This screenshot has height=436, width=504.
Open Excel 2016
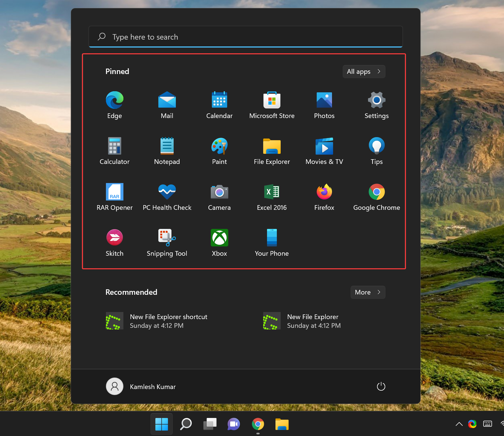tap(272, 197)
